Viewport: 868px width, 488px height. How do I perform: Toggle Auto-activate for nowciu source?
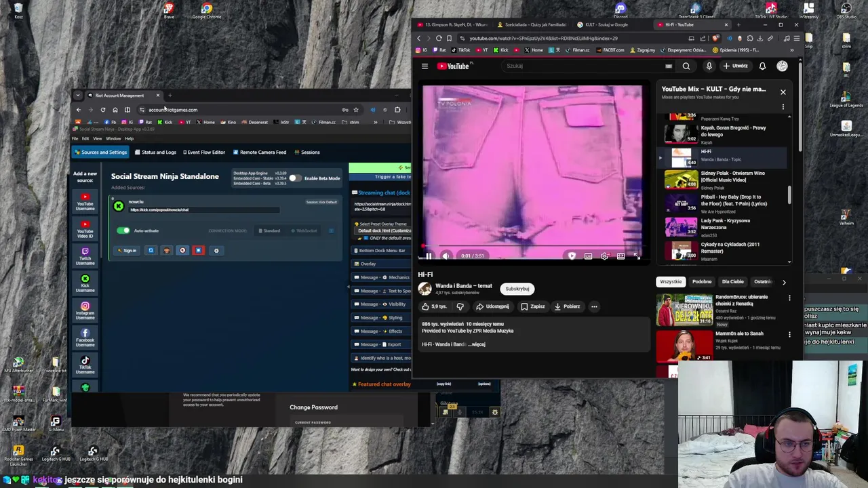click(123, 230)
